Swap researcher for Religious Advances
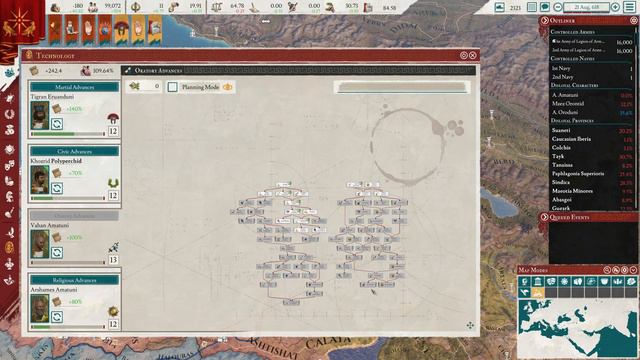The height and width of the screenshot is (360, 640). click(57, 317)
